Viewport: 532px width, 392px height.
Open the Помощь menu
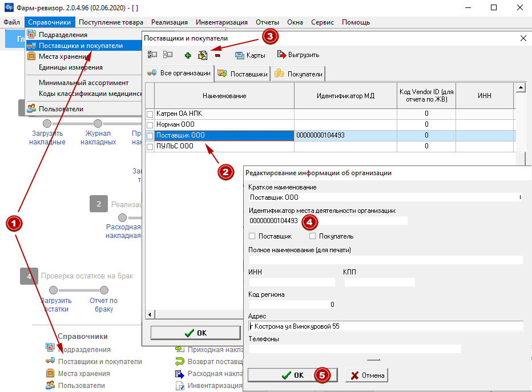click(356, 22)
